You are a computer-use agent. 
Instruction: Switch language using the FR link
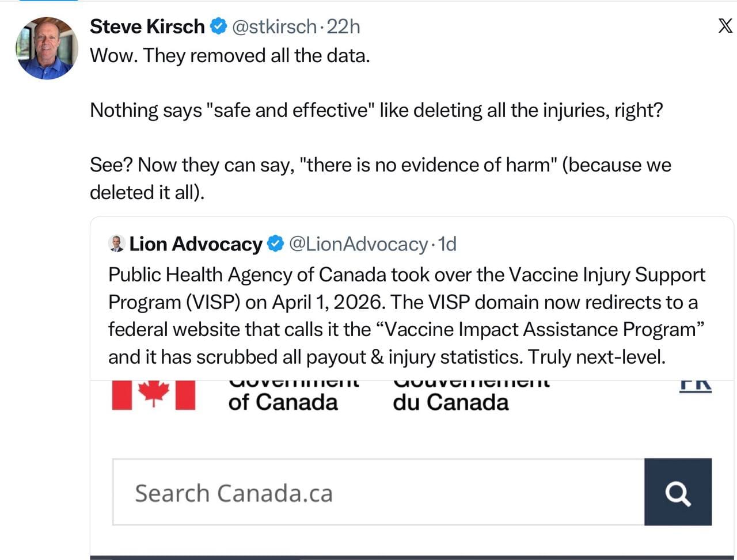(696, 384)
